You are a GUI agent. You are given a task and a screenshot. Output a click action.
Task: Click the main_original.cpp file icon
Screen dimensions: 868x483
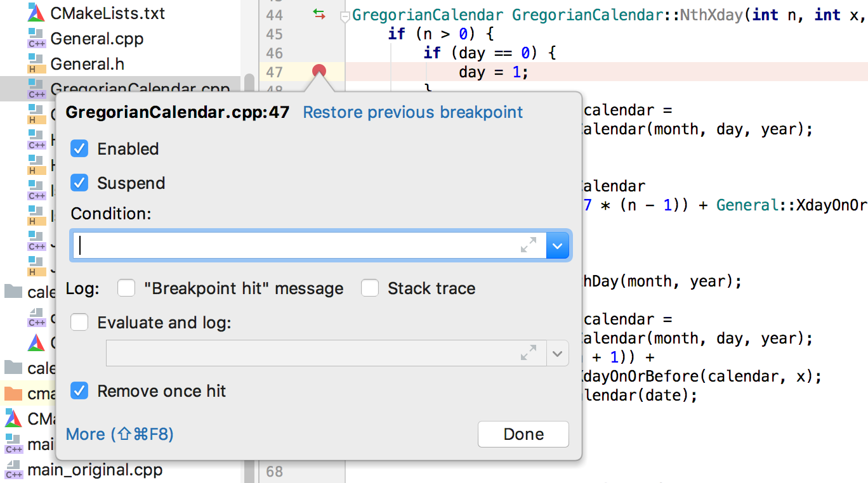pyautogui.click(x=13, y=470)
